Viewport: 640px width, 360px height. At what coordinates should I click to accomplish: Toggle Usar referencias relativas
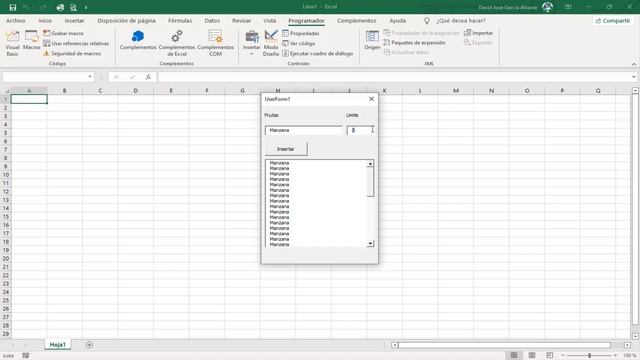click(x=76, y=43)
